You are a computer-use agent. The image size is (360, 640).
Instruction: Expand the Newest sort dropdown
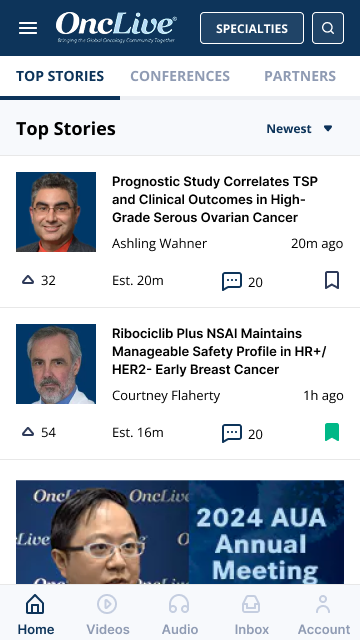[x=300, y=129]
